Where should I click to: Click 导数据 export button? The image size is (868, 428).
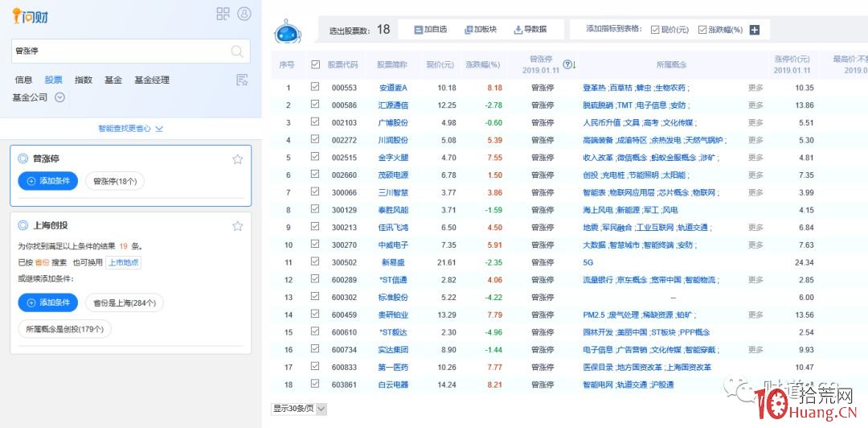tap(530, 30)
